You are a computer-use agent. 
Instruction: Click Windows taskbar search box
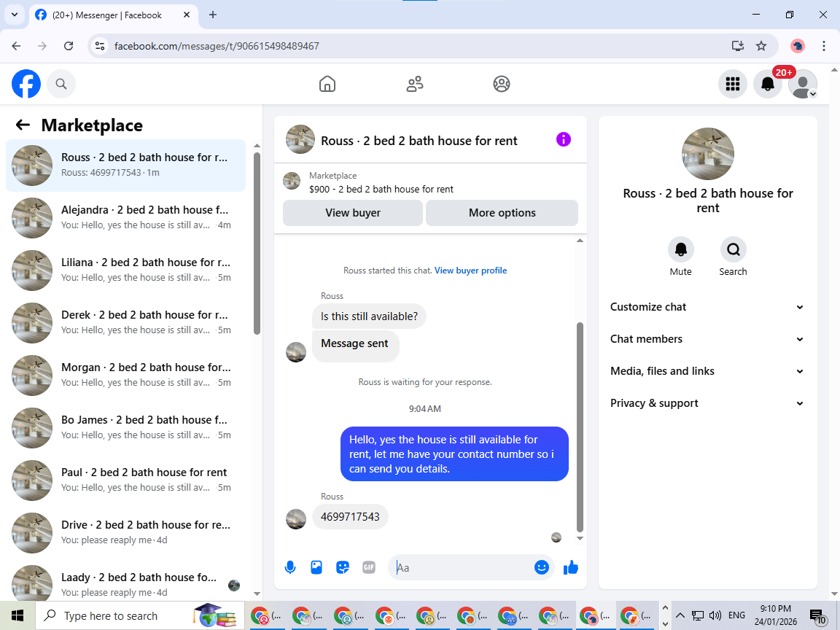pos(140,615)
